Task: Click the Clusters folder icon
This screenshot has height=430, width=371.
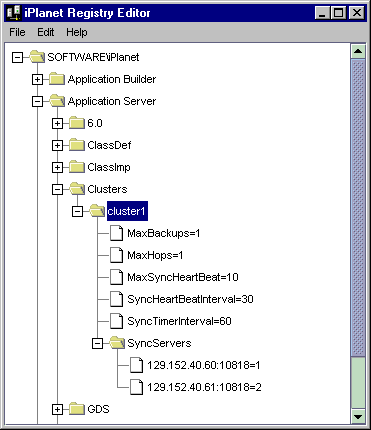Action: (x=77, y=189)
